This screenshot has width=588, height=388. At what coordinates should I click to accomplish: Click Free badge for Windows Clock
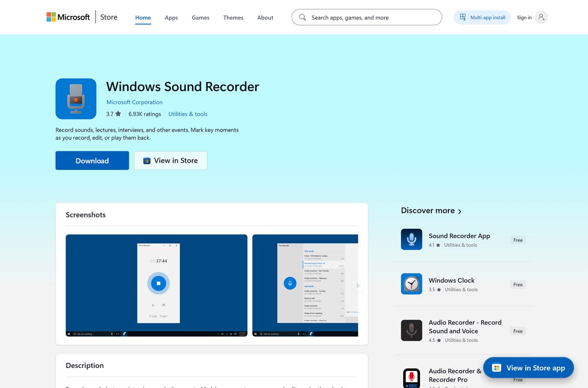click(518, 285)
